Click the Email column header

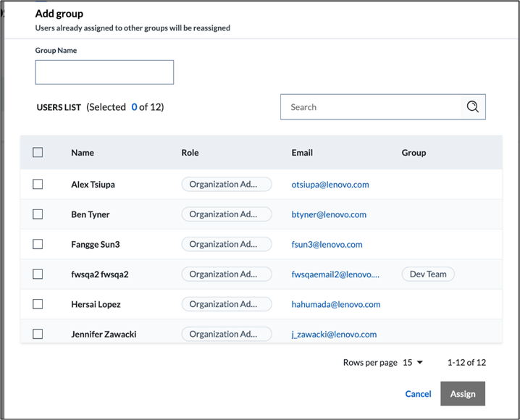tap(302, 153)
